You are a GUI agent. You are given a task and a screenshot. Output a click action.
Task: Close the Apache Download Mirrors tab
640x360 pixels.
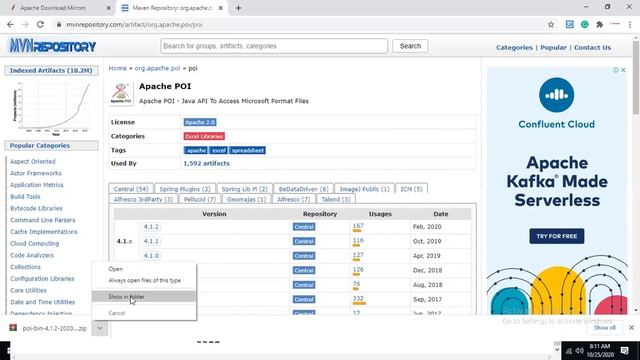[x=108, y=8]
